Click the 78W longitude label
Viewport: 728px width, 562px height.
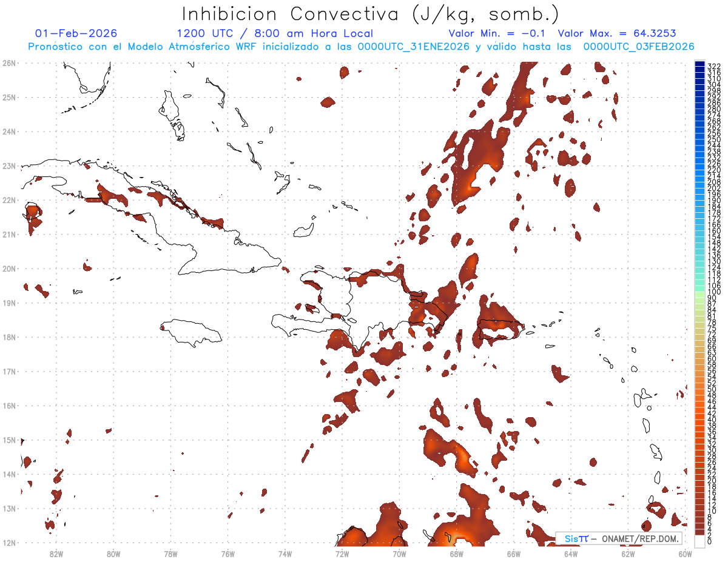click(x=170, y=554)
